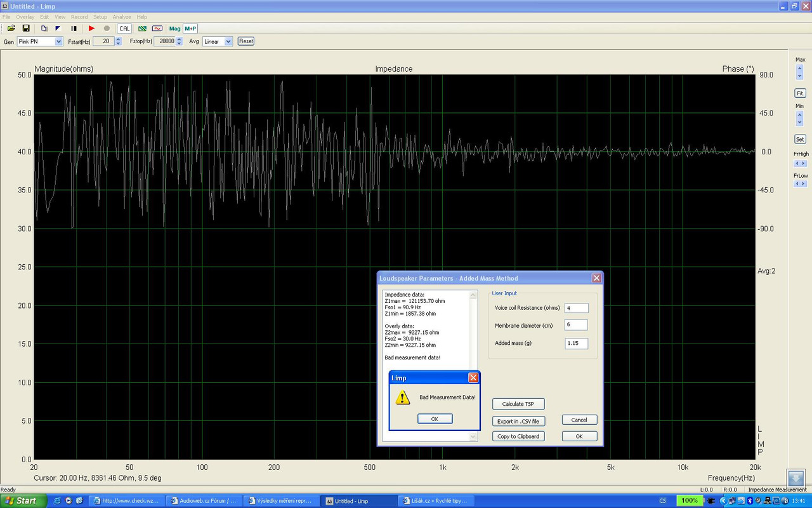Click the Fstop(Hz) value field

pos(165,41)
